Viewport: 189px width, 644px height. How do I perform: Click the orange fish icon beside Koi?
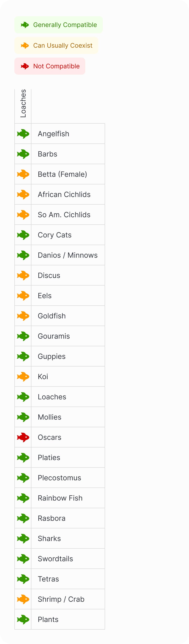click(23, 376)
